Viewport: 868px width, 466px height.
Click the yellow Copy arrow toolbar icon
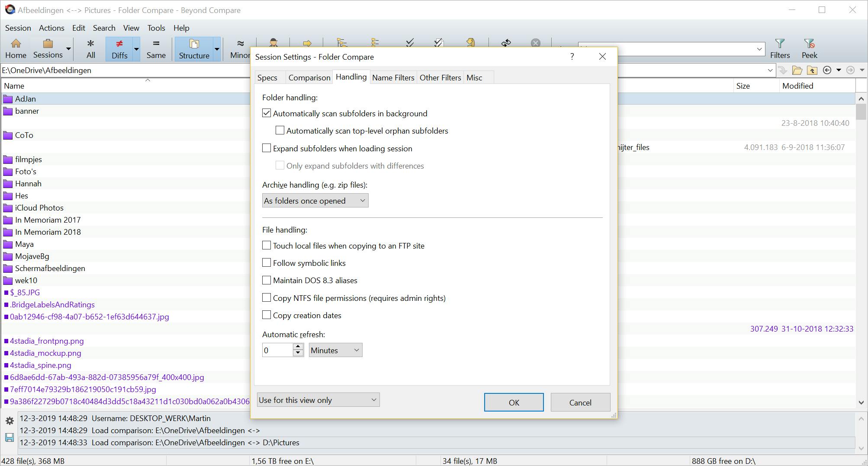307,43
